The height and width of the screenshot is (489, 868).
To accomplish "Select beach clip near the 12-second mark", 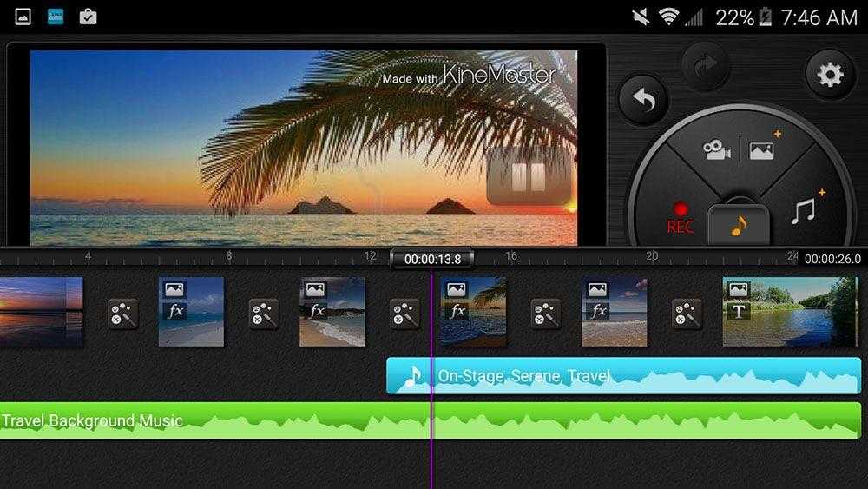I will pos(332,312).
